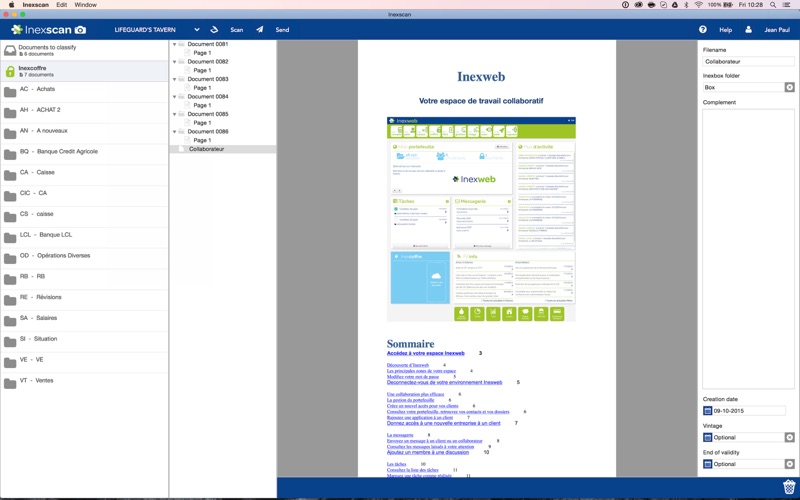The width and height of the screenshot is (800, 500).
Task: Open the Help link
Action: tap(726, 30)
